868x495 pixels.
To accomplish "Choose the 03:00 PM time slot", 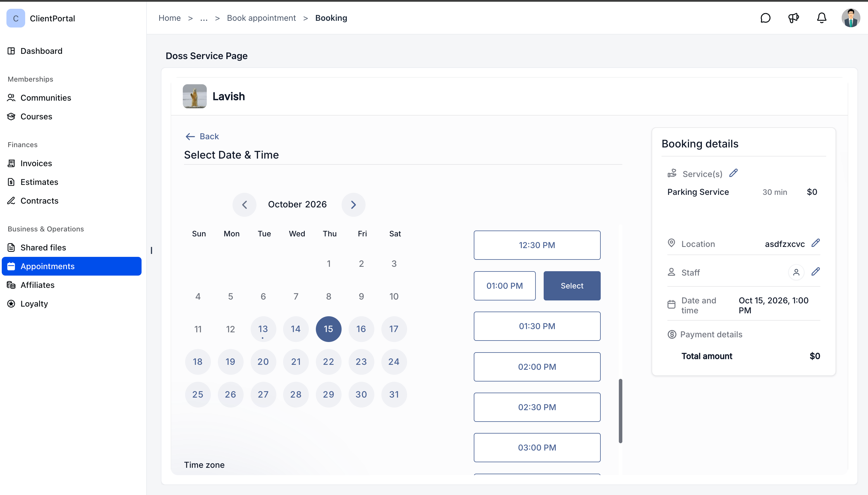I will 537,448.
